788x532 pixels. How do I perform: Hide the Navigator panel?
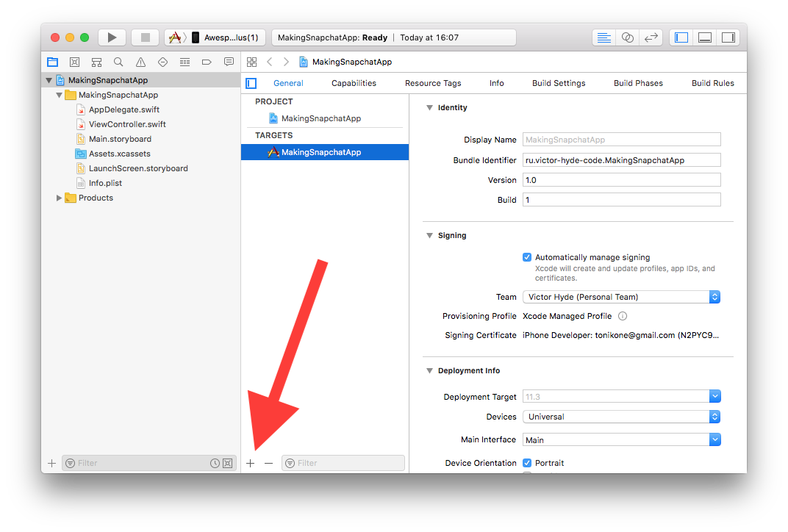[681, 37]
